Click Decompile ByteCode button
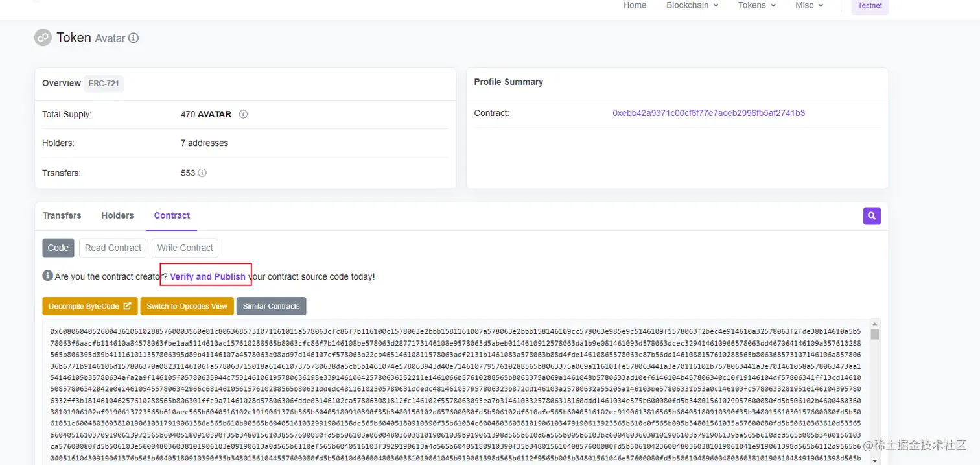 [90, 306]
